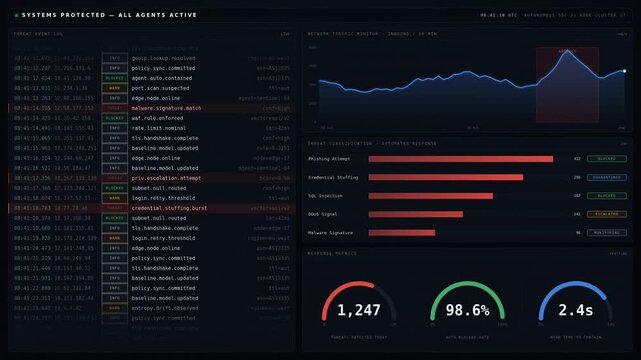Image resolution: width=641 pixels, height=360 pixels.
Task: Click the Malware Signature red bar
Action: pyautogui.click(x=401, y=233)
